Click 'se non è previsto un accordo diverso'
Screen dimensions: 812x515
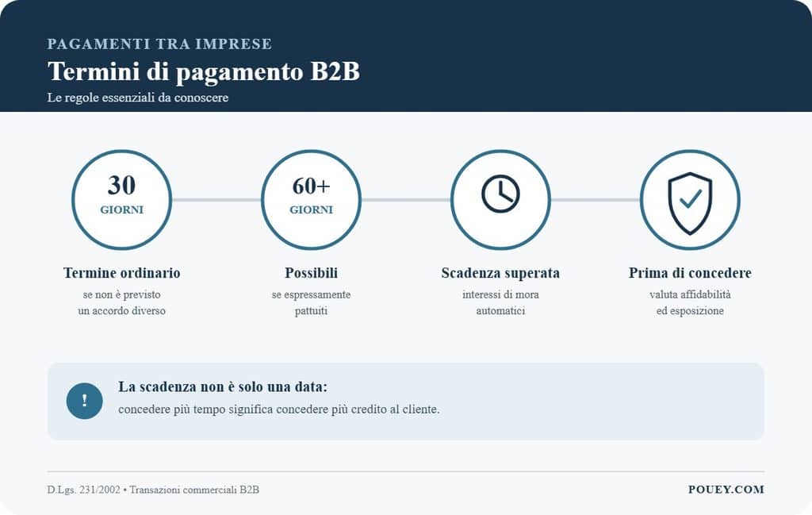click(x=121, y=302)
